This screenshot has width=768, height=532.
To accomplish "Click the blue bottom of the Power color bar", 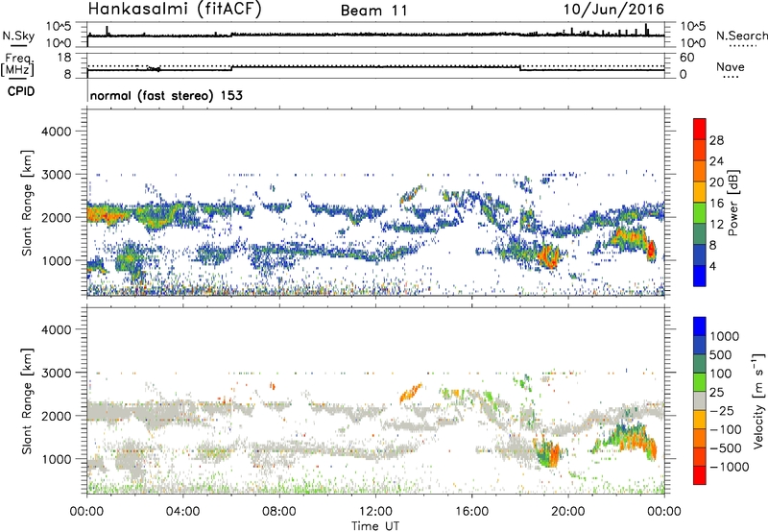I will (700, 276).
